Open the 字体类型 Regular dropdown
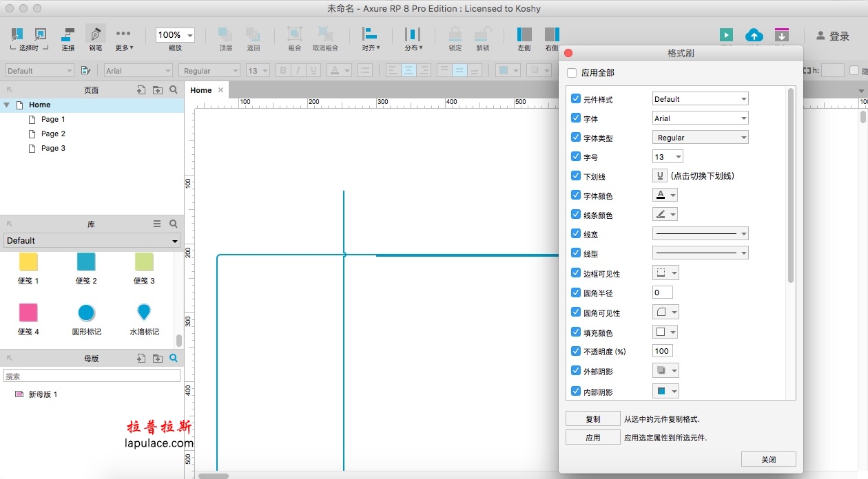 tap(700, 138)
